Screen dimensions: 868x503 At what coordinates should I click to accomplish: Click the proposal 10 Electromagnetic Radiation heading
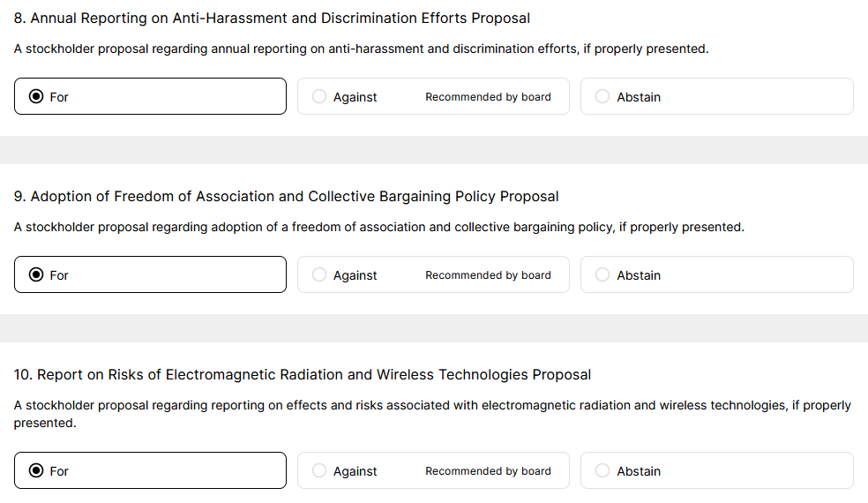point(302,375)
